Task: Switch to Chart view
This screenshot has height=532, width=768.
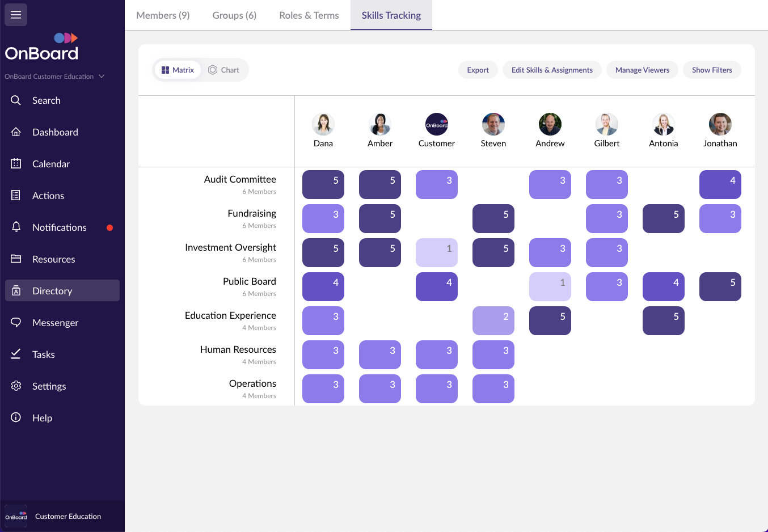Action: pyautogui.click(x=224, y=70)
